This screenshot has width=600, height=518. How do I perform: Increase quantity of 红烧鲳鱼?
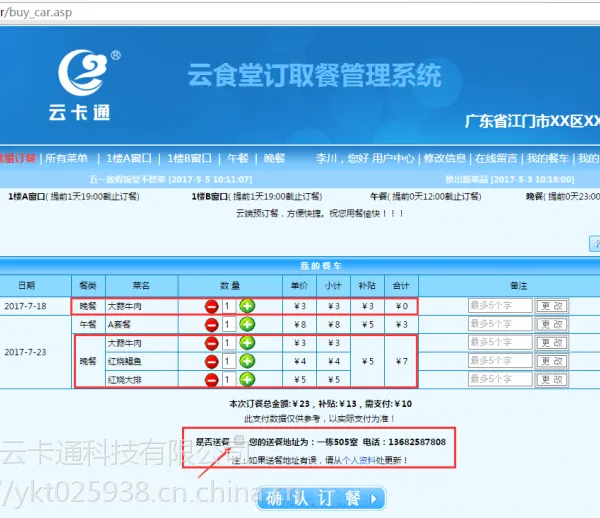(247, 361)
